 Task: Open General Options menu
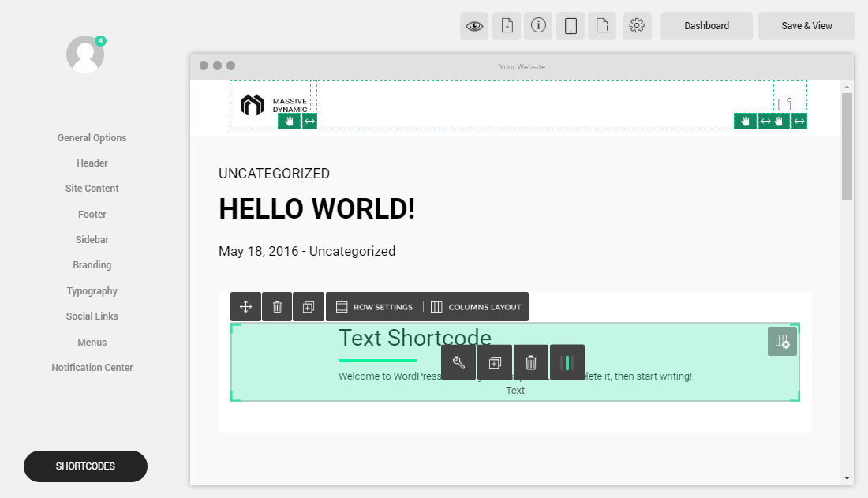click(92, 138)
